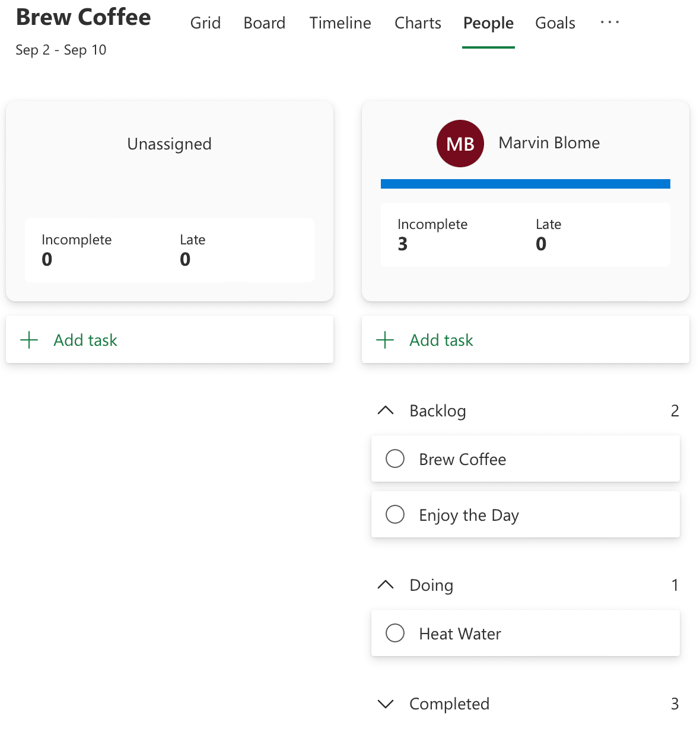Open the Goals tab
Screen dimensions: 700x729
pos(555,23)
